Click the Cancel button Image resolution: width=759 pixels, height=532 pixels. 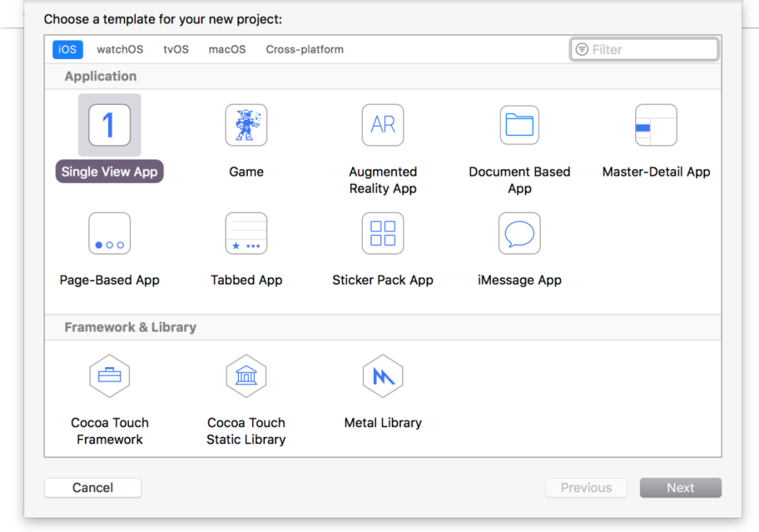(93, 487)
